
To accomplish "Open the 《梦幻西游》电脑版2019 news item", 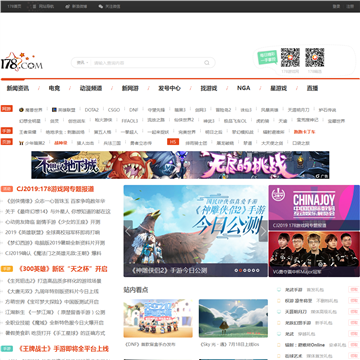I will (x=55, y=243).
